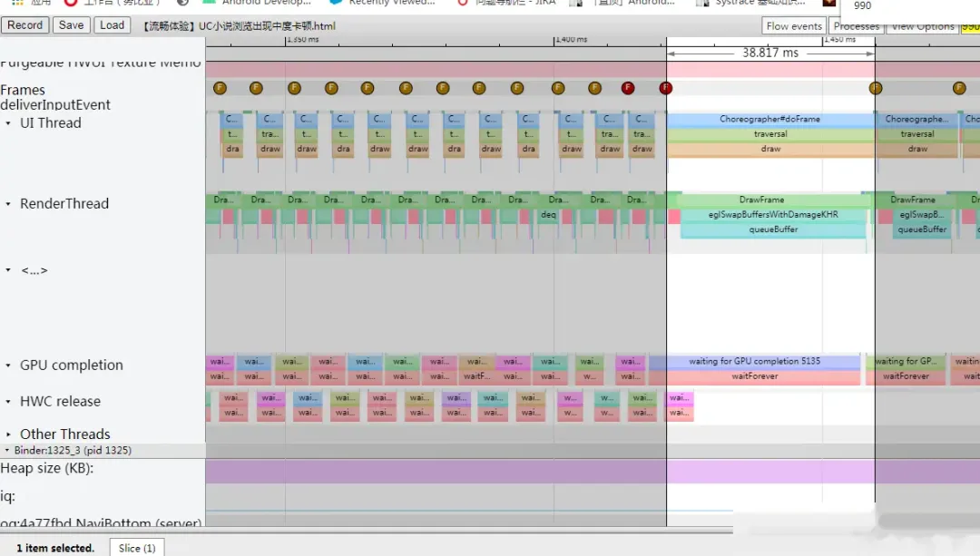This screenshot has height=556, width=980.
Task: Select the second DrawFrame slice after the selection
Action: click(913, 200)
